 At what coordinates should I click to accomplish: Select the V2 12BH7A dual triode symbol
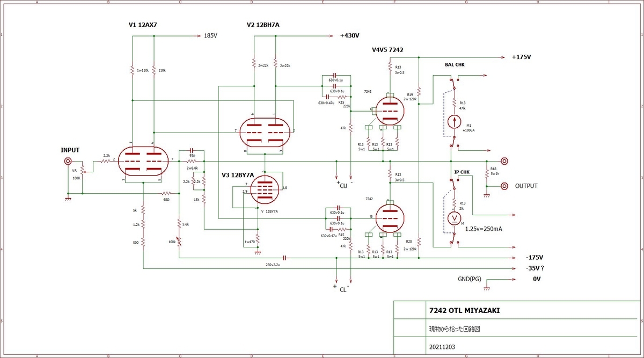click(x=266, y=132)
